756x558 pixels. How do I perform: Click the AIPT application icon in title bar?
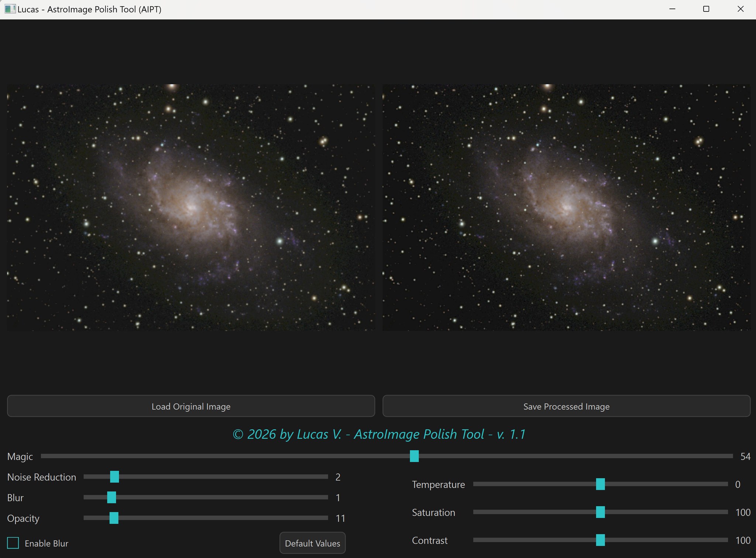pos(10,8)
